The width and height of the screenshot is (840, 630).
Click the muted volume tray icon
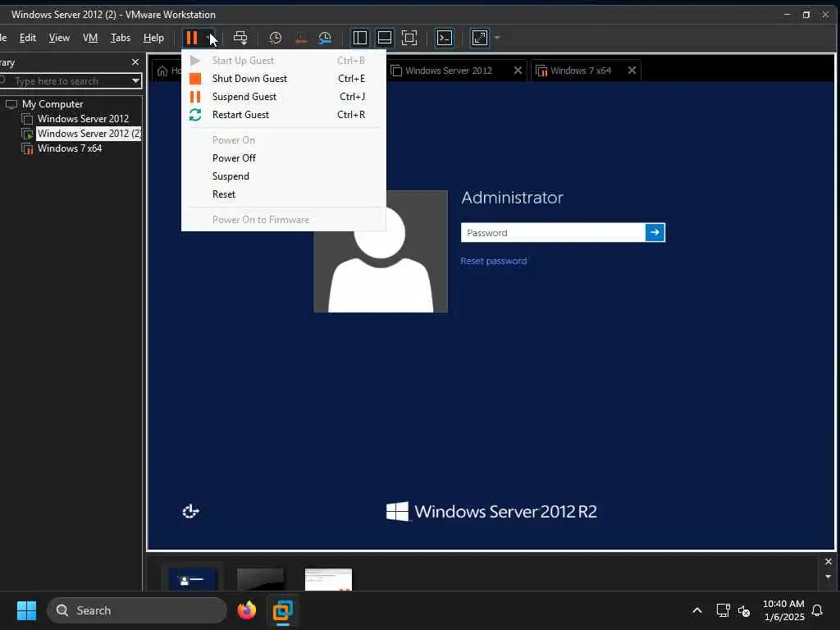click(743, 610)
